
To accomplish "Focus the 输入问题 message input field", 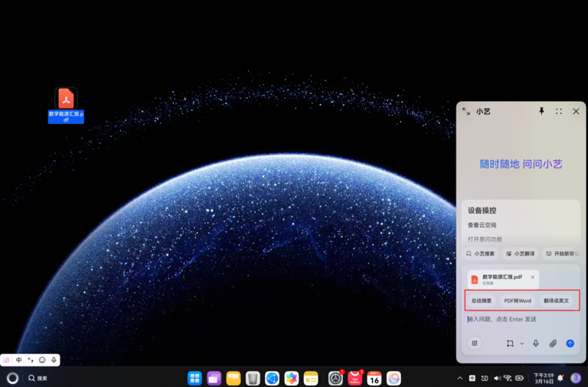I will 521,319.
